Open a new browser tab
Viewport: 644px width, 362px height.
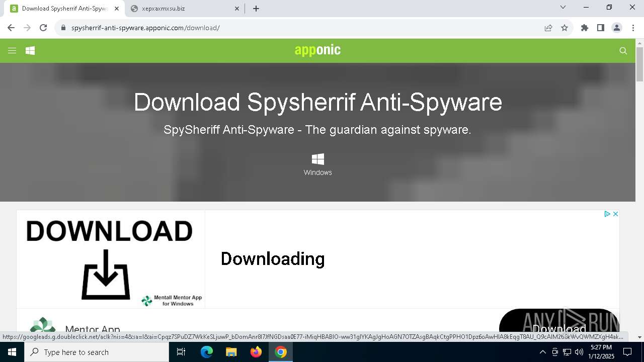[x=256, y=9]
